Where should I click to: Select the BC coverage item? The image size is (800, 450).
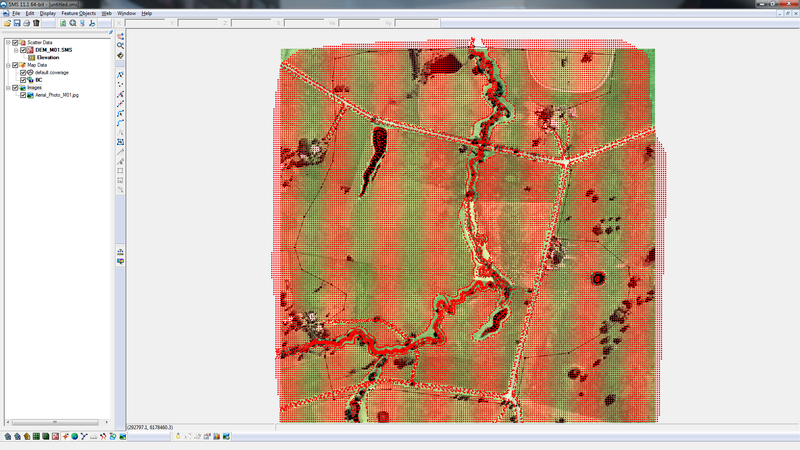(38, 80)
